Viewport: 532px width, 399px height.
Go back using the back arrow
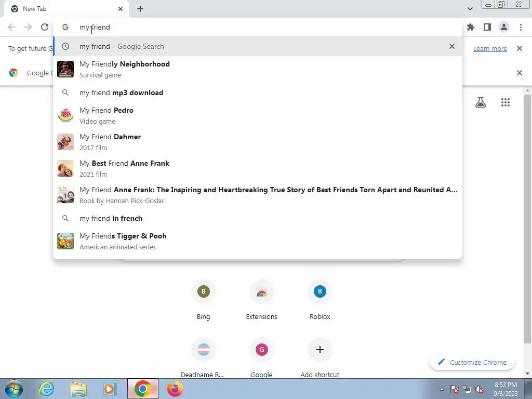11,27
